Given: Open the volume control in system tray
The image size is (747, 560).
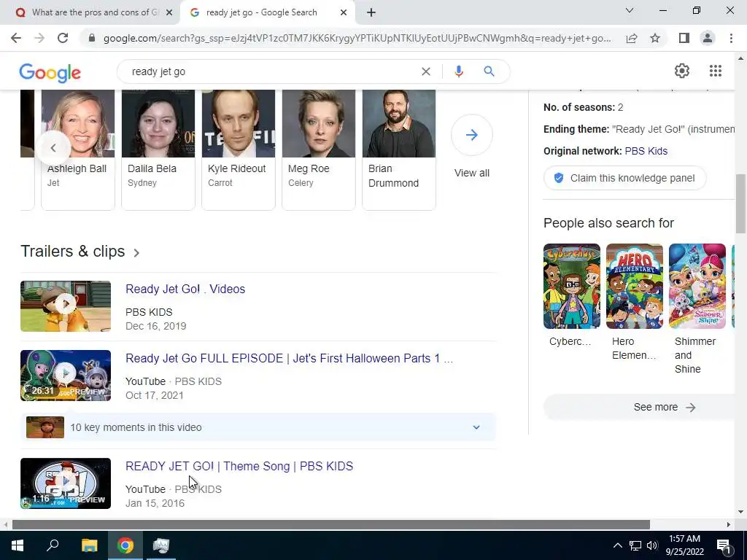Looking at the screenshot, I should 652,545.
